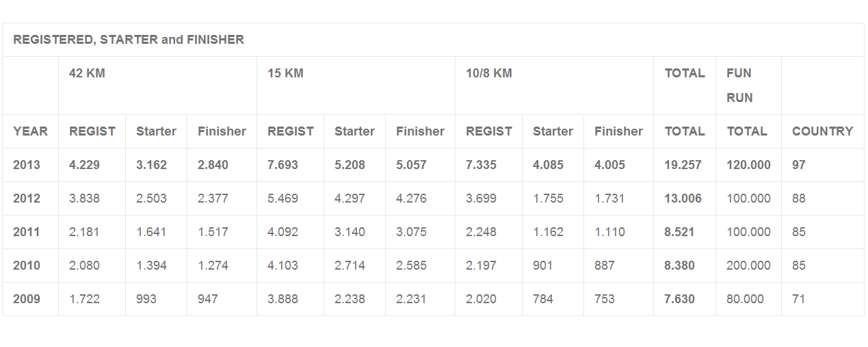Select the 42 KM column group header
The height and width of the screenshot is (347, 868).
[87, 73]
